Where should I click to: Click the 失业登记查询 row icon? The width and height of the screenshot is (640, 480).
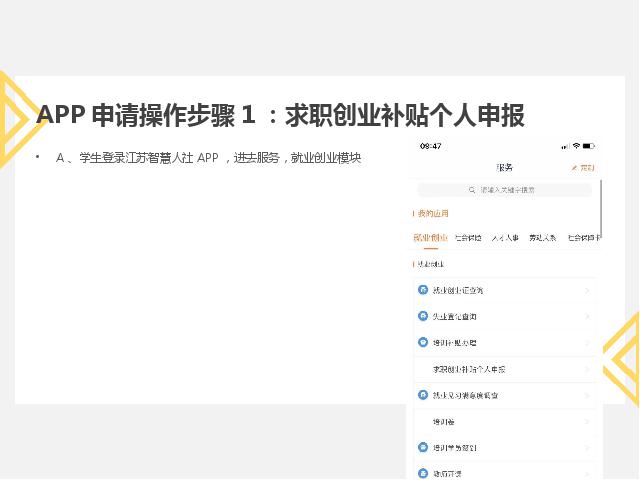(423, 316)
